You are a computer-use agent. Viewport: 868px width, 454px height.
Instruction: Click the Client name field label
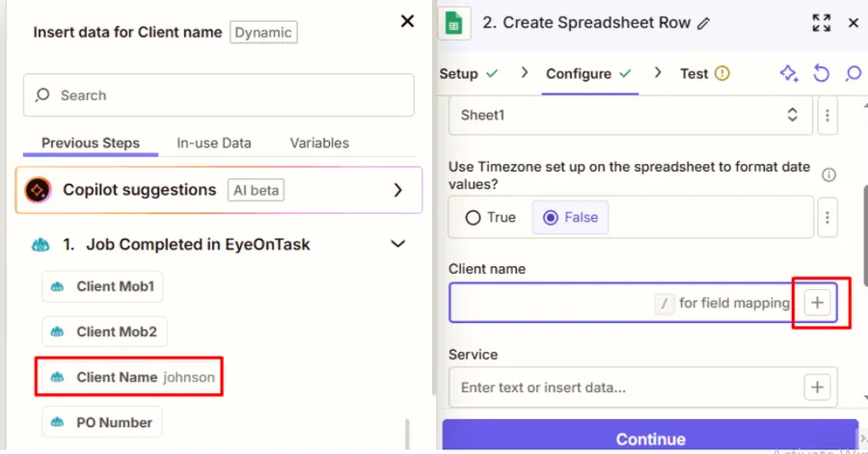(x=487, y=269)
